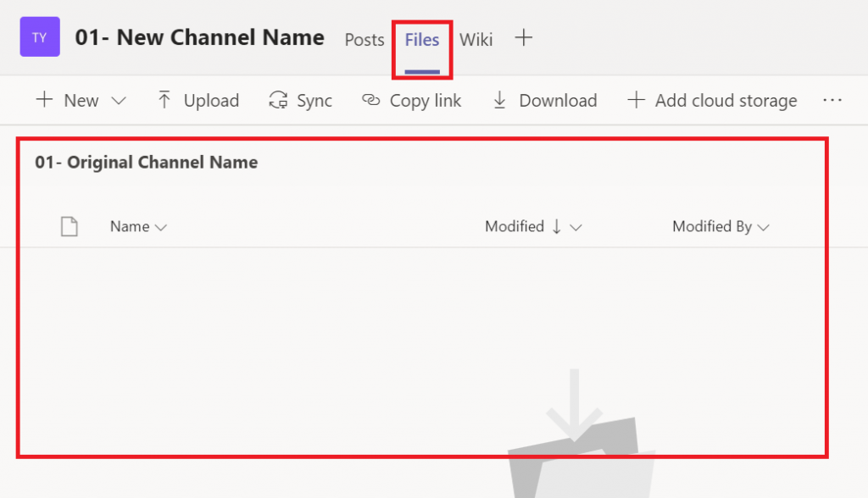Click the plus icon to add a new tab
Image resolution: width=868 pixels, height=498 pixels.
pos(523,37)
